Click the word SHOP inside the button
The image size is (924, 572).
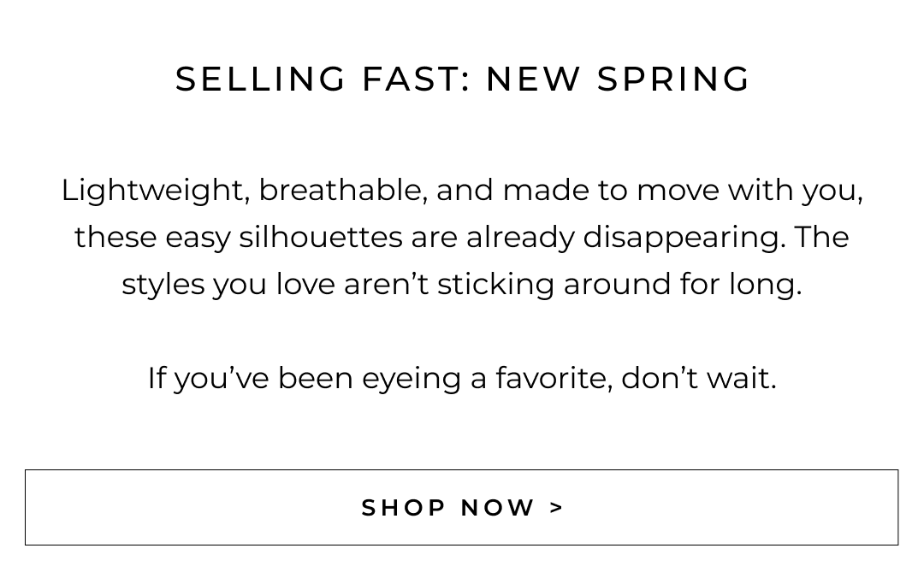(403, 508)
